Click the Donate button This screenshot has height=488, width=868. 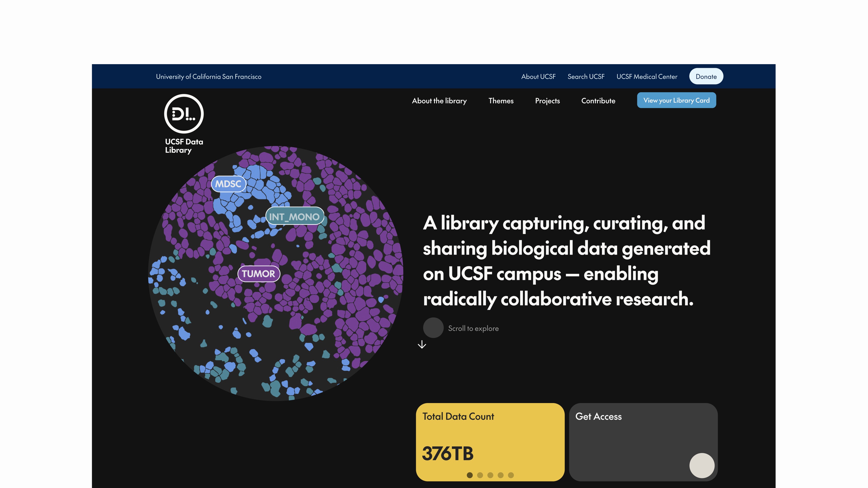tap(706, 76)
